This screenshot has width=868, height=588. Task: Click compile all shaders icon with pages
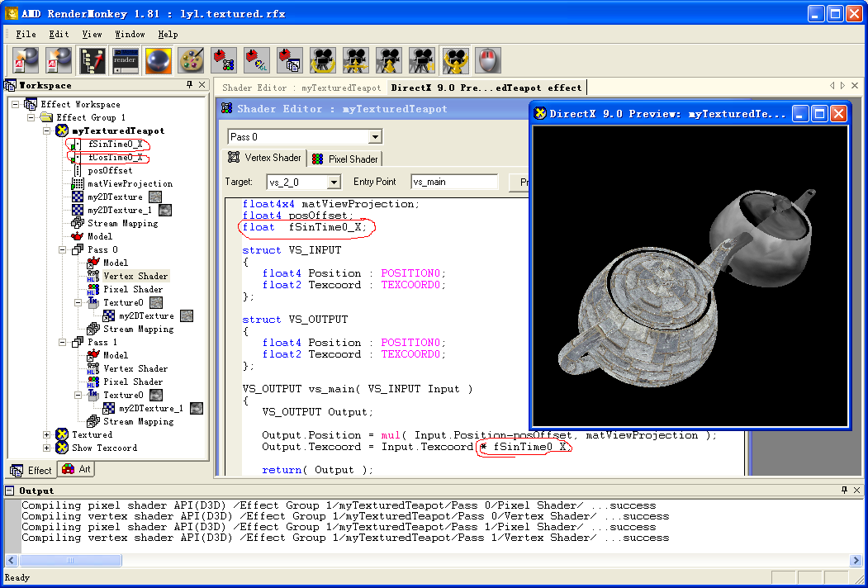point(290,60)
